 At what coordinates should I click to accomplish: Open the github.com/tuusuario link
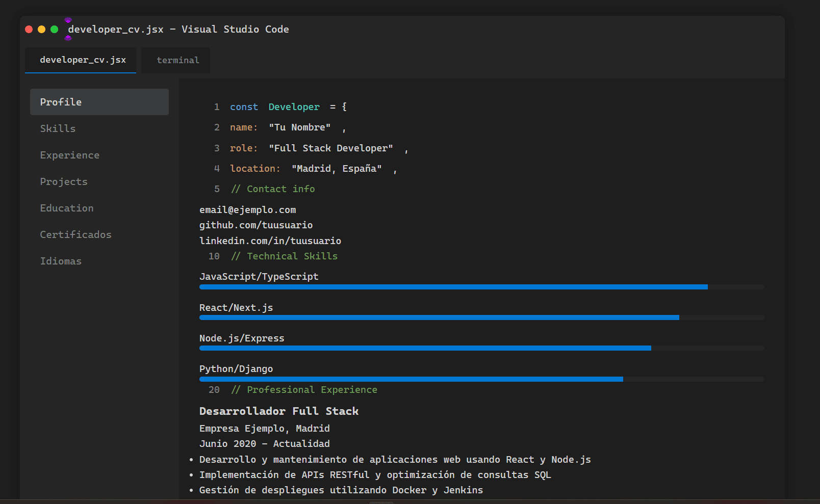click(x=256, y=225)
